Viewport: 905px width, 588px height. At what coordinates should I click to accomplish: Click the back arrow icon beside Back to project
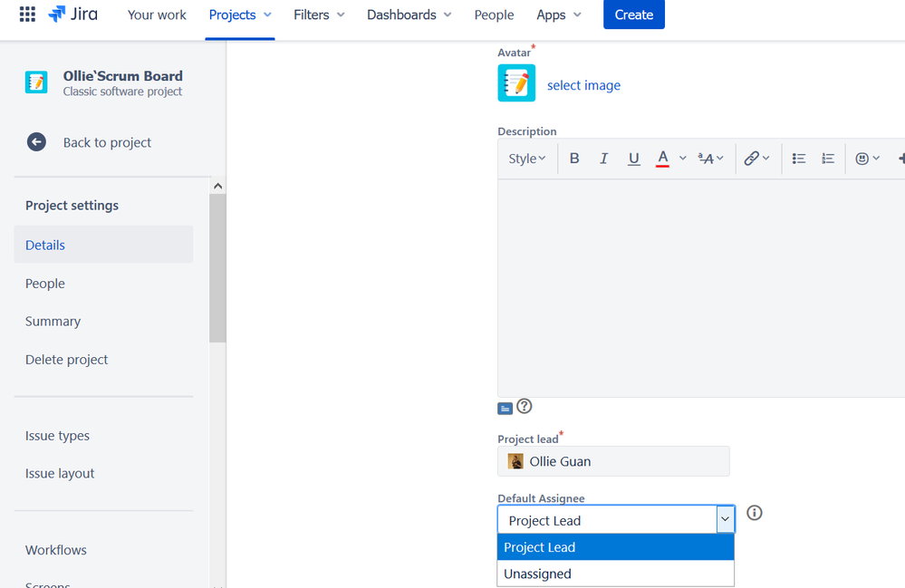pos(36,142)
